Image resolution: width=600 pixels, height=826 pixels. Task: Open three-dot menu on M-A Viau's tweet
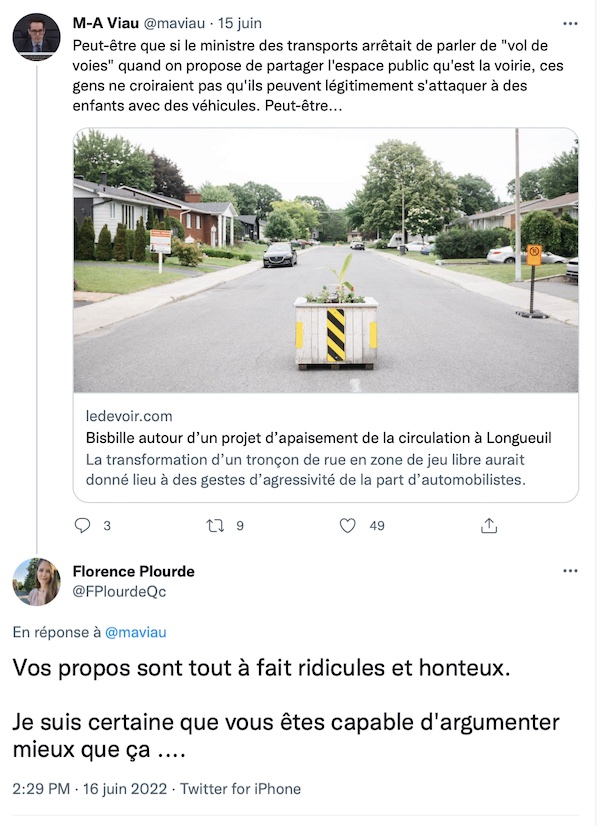click(x=570, y=24)
